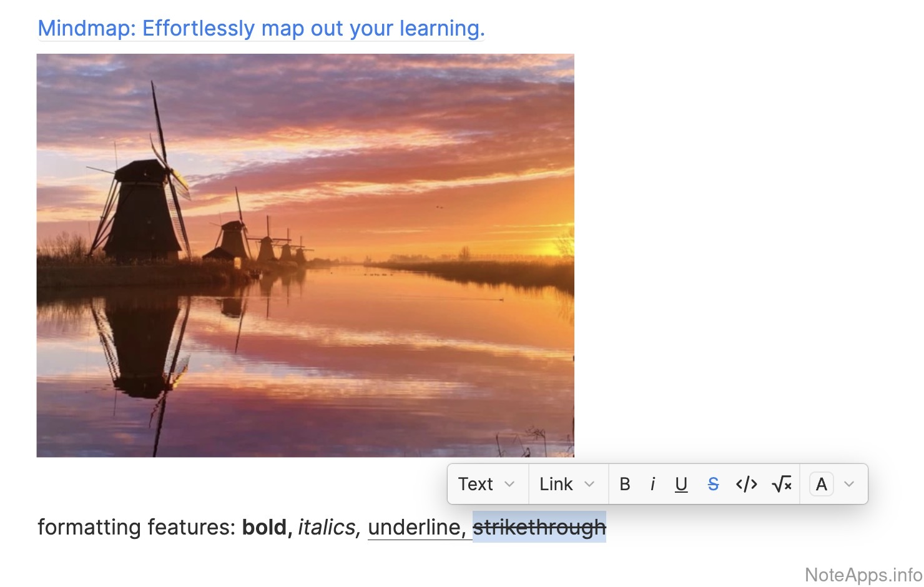Toggle bold formatting in the toolbar
The image size is (924, 587).
tap(624, 484)
